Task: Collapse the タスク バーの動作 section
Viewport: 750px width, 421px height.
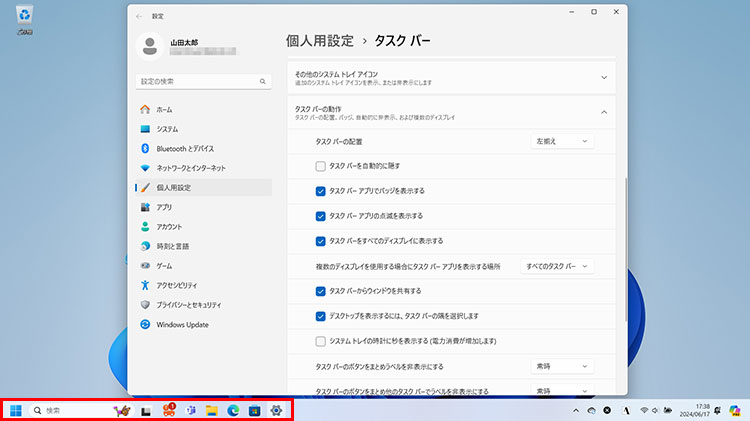Action: coord(603,112)
